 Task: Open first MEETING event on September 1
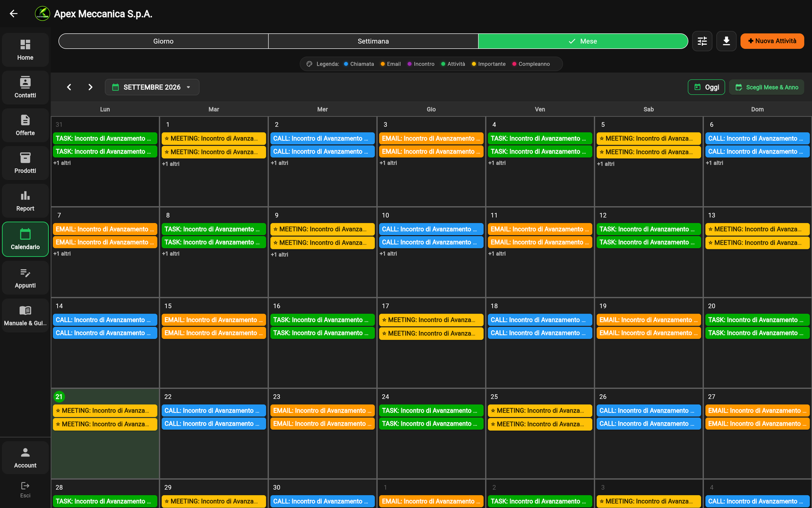click(x=214, y=138)
